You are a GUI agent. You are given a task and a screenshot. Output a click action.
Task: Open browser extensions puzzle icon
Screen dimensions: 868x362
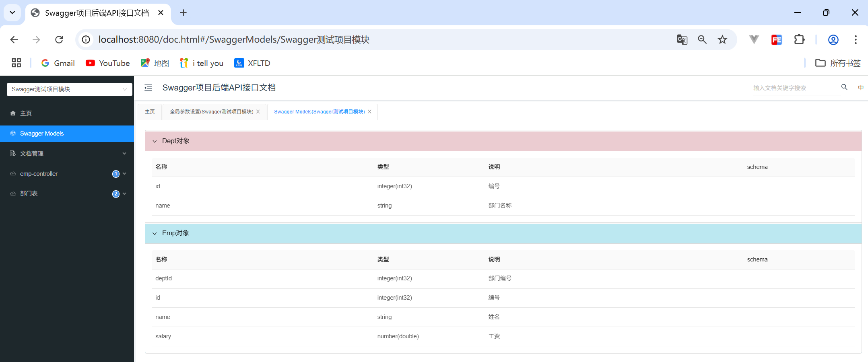tap(799, 39)
